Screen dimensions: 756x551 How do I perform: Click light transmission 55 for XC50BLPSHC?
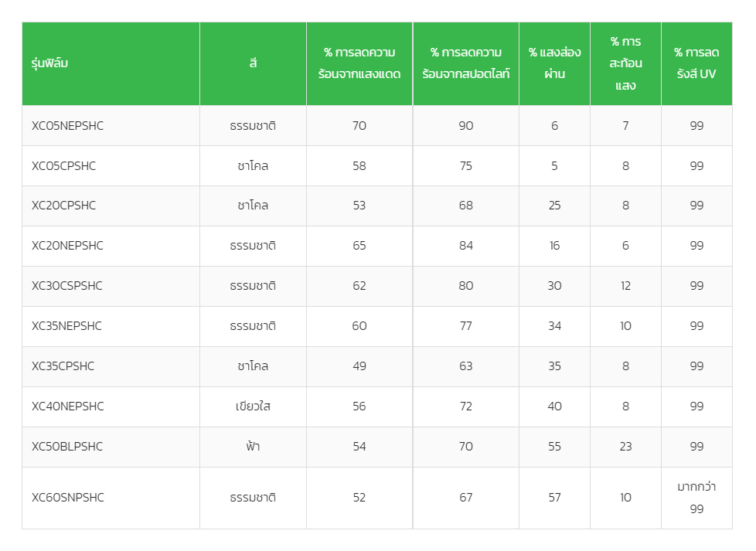coord(554,447)
